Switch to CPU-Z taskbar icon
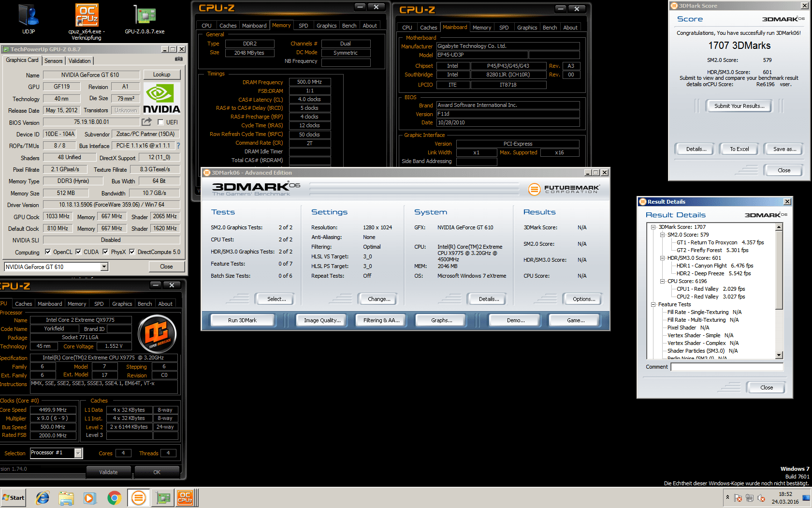The height and width of the screenshot is (508, 812). tap(185, 497)
